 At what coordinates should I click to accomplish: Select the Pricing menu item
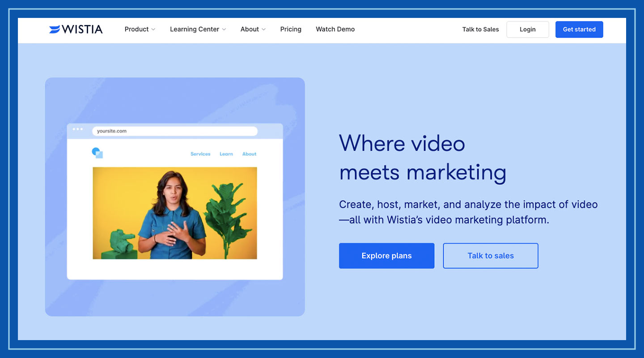pyautogui.click(x=291, y=29)
